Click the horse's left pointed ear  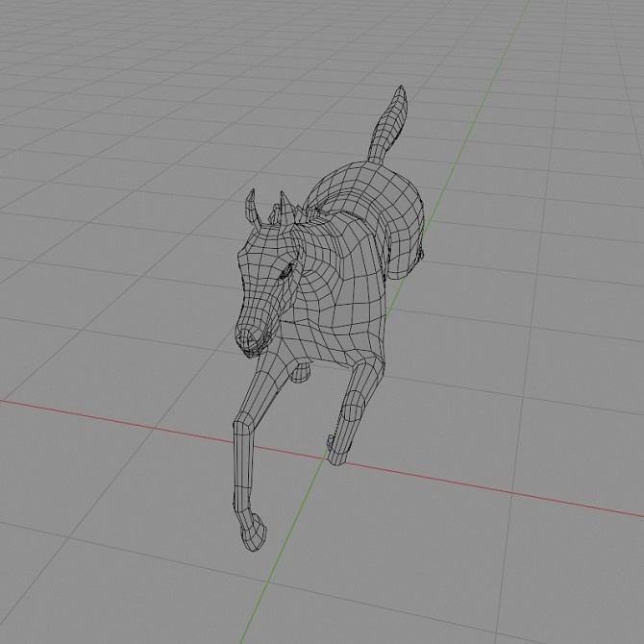[x=253, y=208]
